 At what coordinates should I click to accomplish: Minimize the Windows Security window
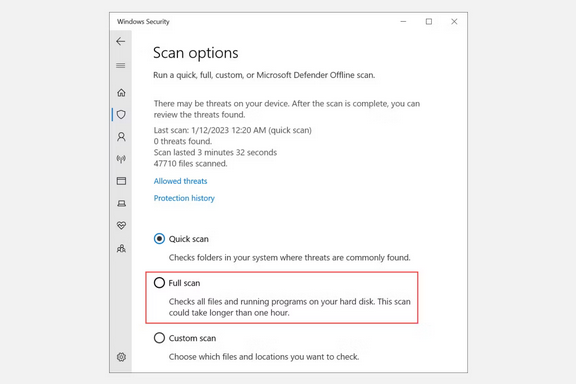coord(403,22)
